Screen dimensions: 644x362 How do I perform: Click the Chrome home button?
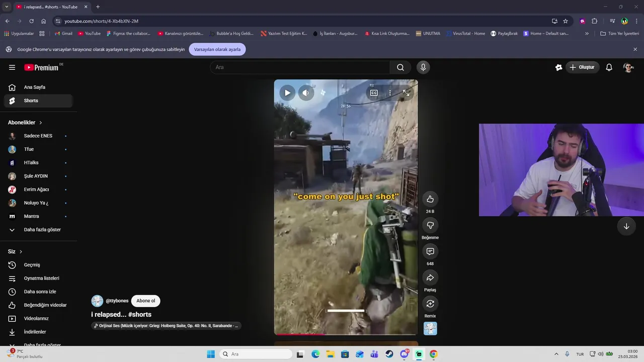click(x=43, y=21)
